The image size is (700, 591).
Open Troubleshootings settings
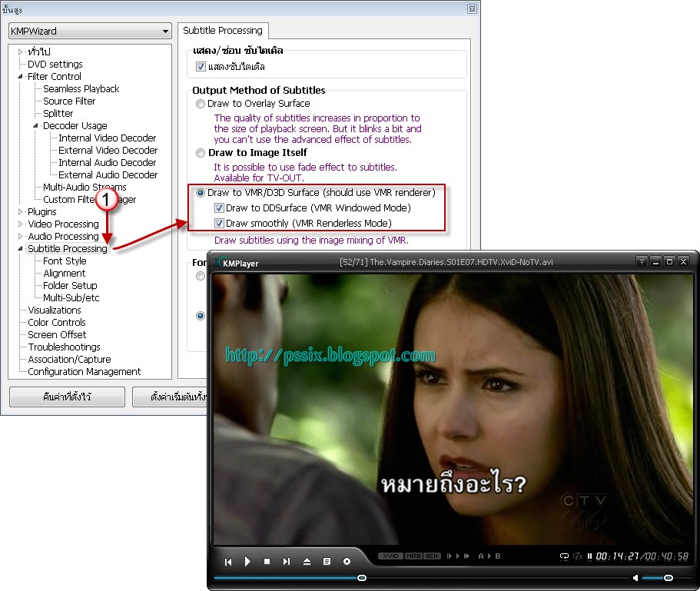(64, 347)
